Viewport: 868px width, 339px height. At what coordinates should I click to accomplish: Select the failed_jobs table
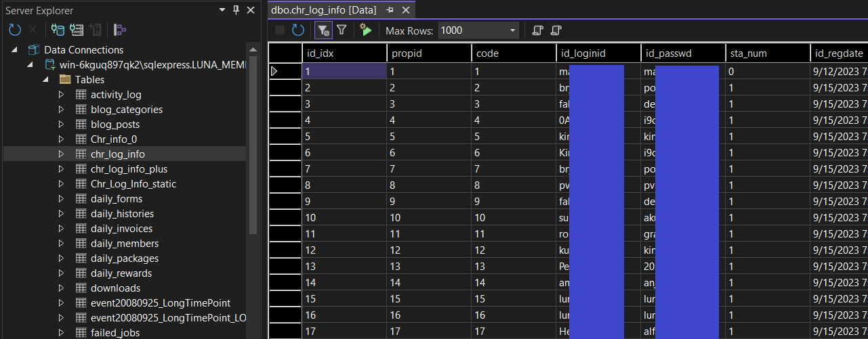(x=115, y=333)
